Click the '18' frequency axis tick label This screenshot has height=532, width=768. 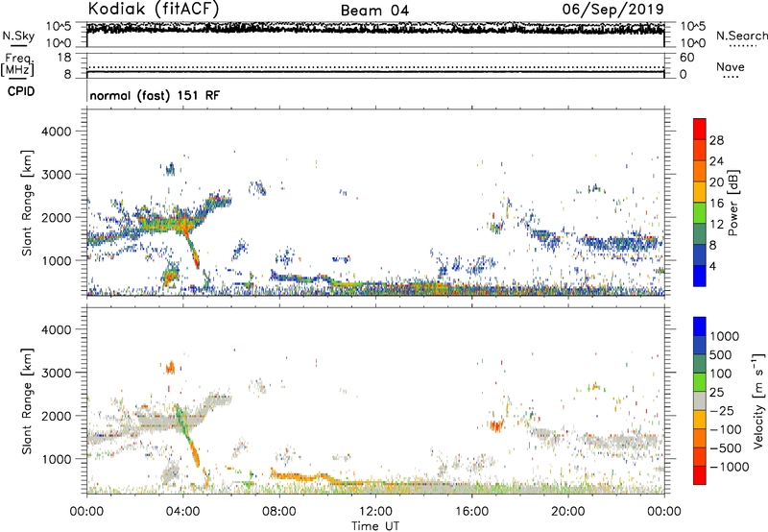(x=64, y=58)
